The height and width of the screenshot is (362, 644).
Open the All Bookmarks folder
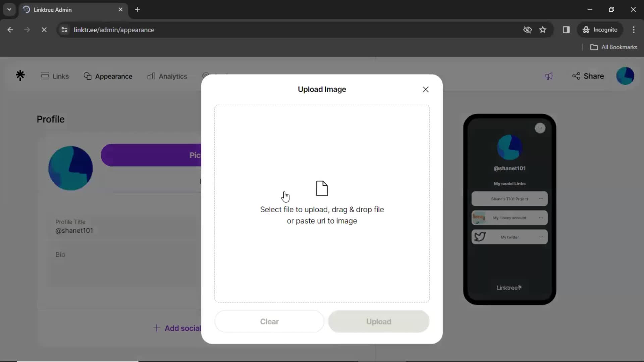[x=614, y=47]
